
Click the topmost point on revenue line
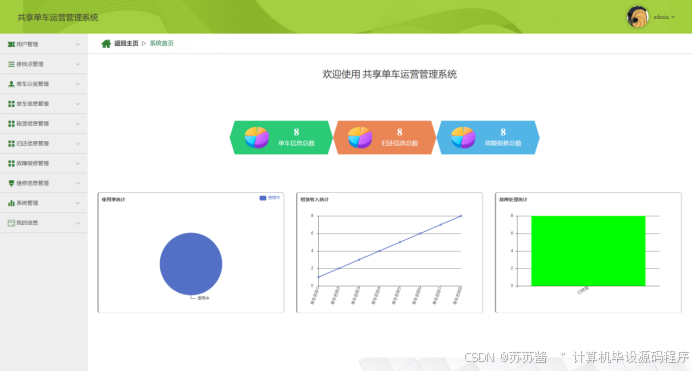click(x=461, y=216)
